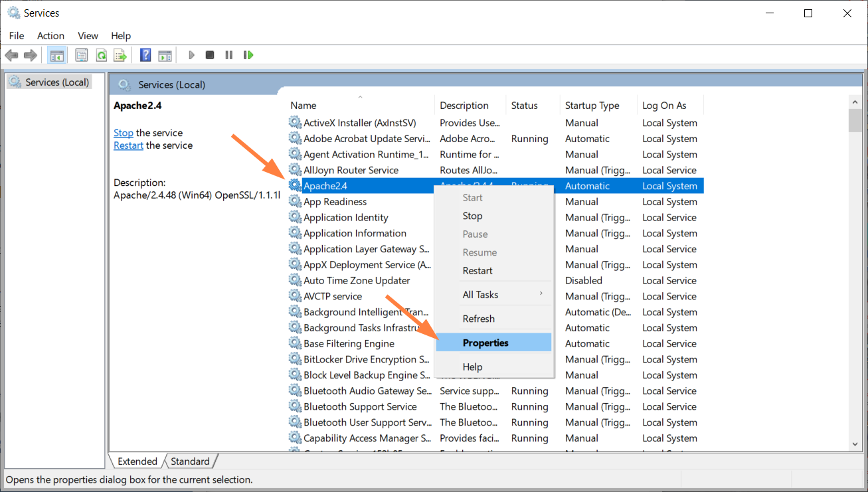868x492 pixels.
Task: Switch to the Standard tab
Action: click(190, 461)
